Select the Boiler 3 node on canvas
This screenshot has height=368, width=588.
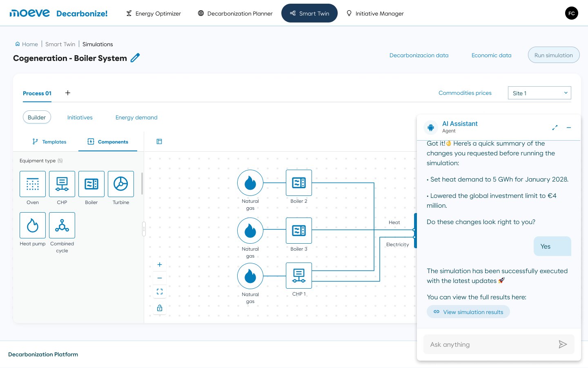(299, 231)
